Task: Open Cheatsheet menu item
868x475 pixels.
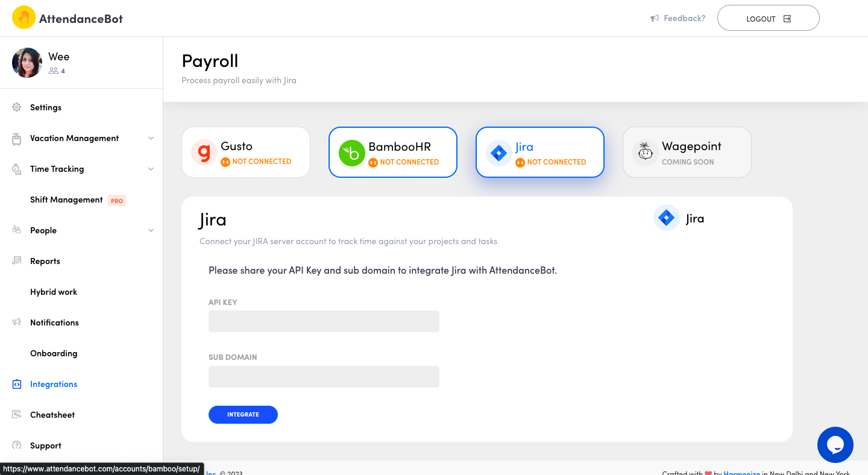Action: 52,415
